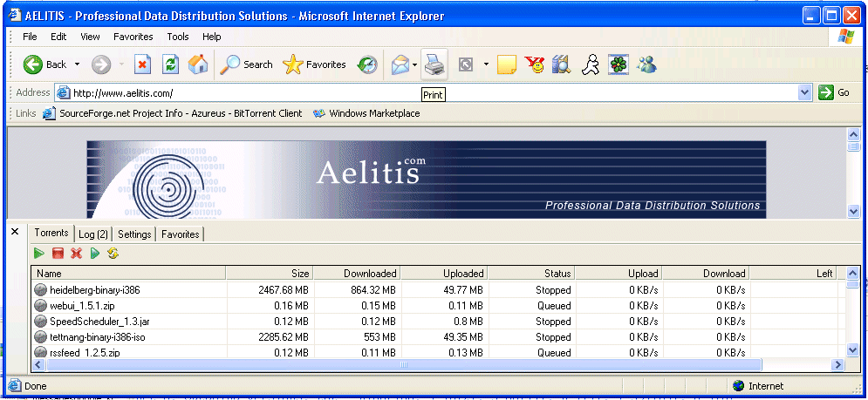Click the torrent list scroll down arrow

click(853, 349)
